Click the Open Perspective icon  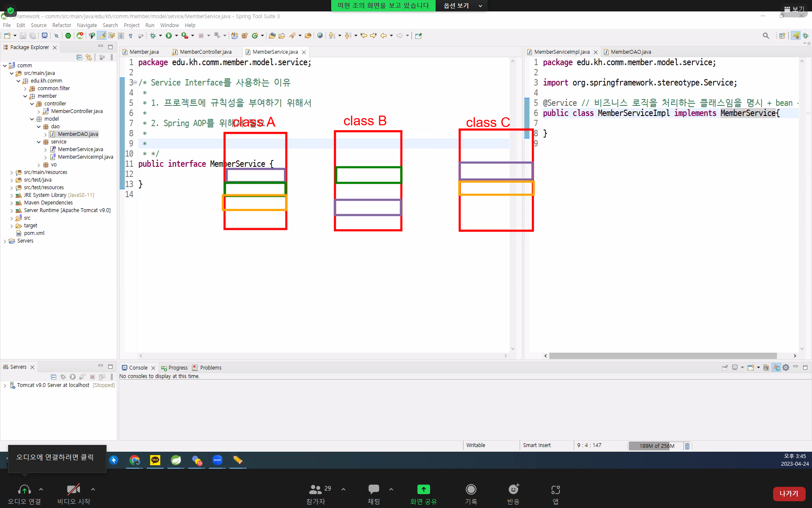coord(782,36)
